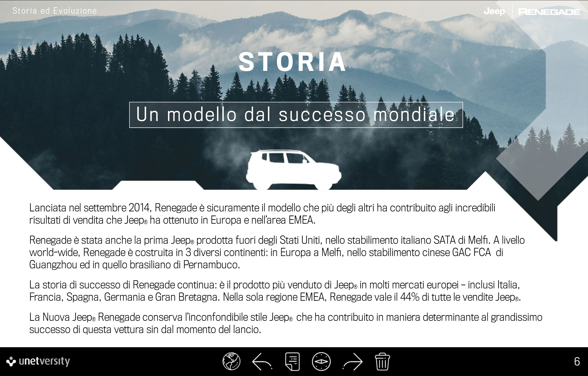Image resolution: width=588 pixels, height=376 pixels.
Task: Click the globe language icon
Action: pyautogui.click(x=231, y=361)
